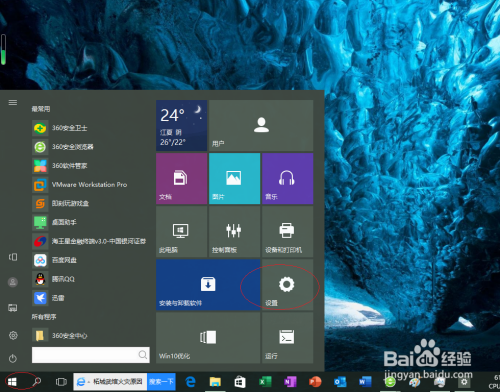Click the 所有程序 heading
500x392 pixels.
tap(44, 317)
